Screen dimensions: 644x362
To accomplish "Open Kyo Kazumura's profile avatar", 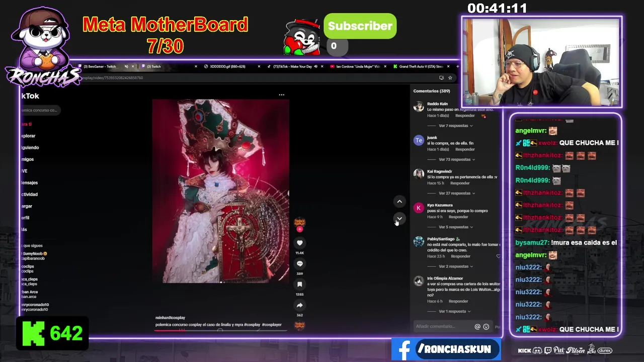I will point(419,208).
